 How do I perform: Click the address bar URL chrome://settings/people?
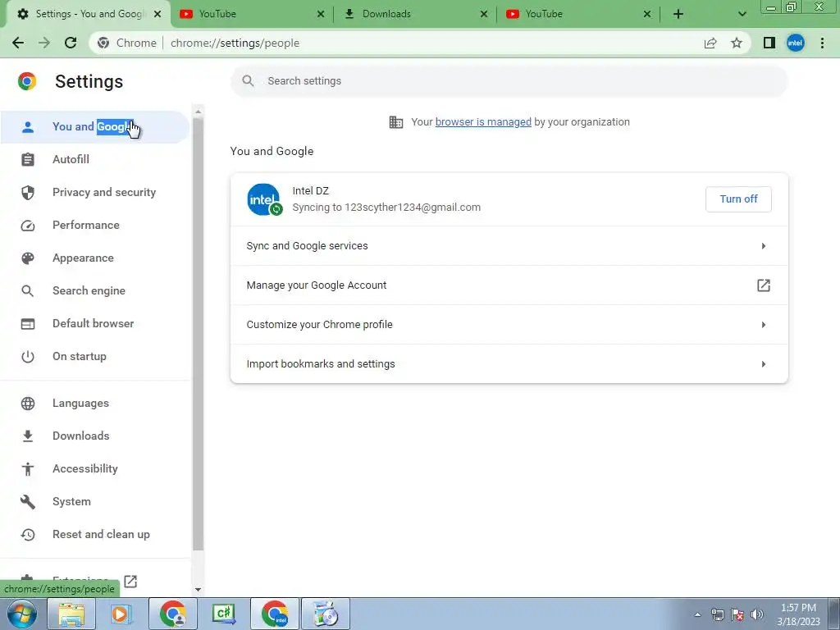pyautogui.click(x=235, y=43)
